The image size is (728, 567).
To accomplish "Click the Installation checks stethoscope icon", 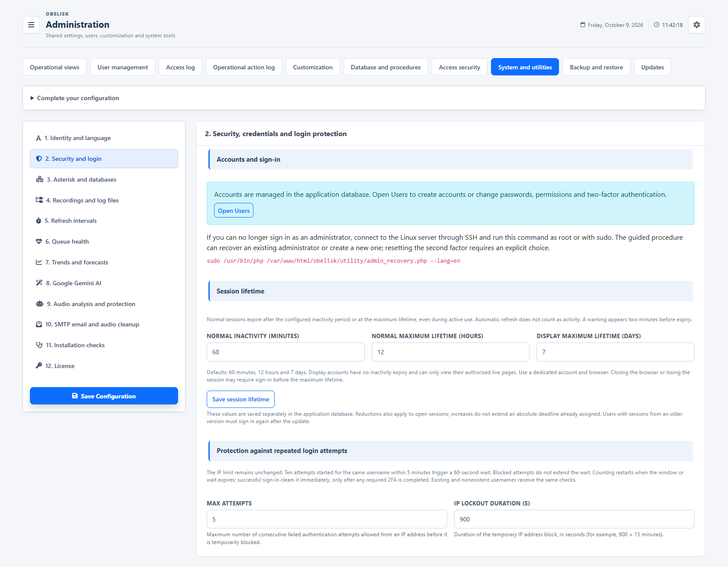I will point(39,345).
